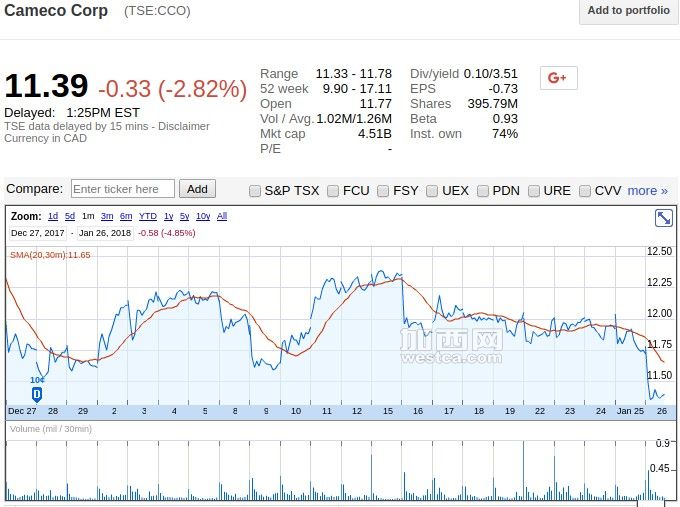Show the 10y chart range
Screen dimensions: 680x507
tap(202, 216)
